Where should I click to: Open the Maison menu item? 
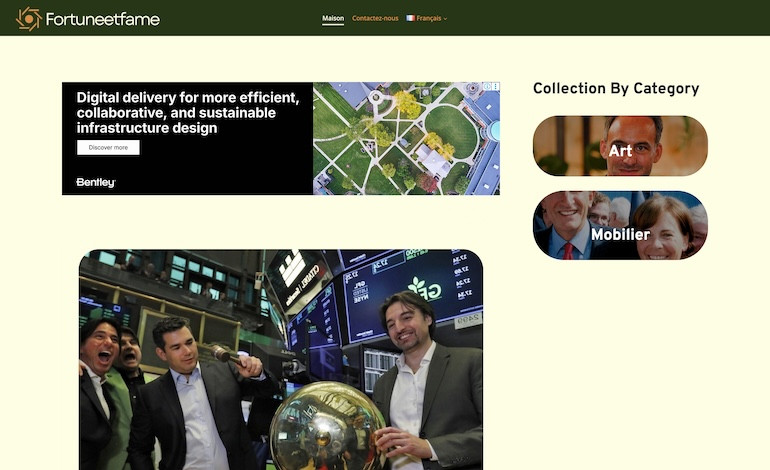click(333, 18)
